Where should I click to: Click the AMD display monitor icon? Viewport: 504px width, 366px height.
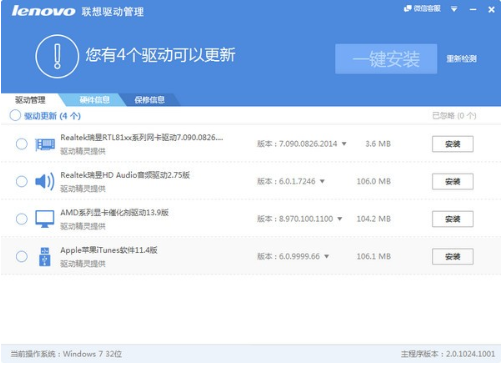pos(45,219)
